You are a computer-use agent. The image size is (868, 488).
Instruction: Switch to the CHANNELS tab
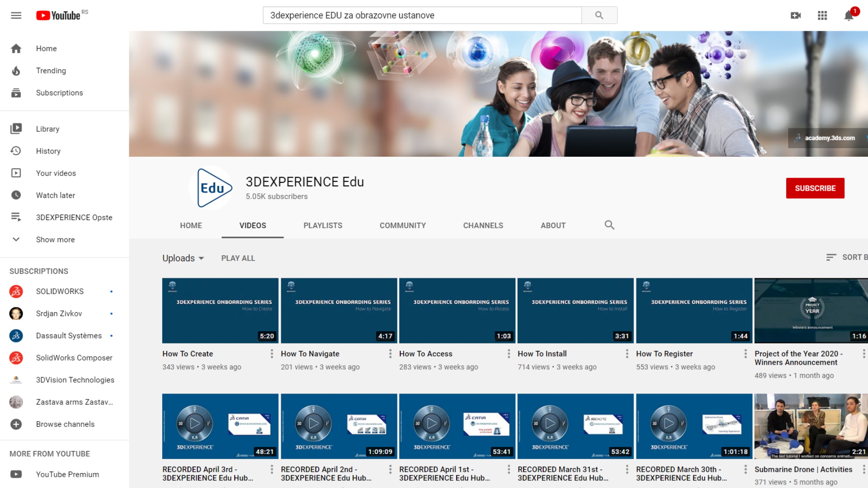click(x=483, y=225)
